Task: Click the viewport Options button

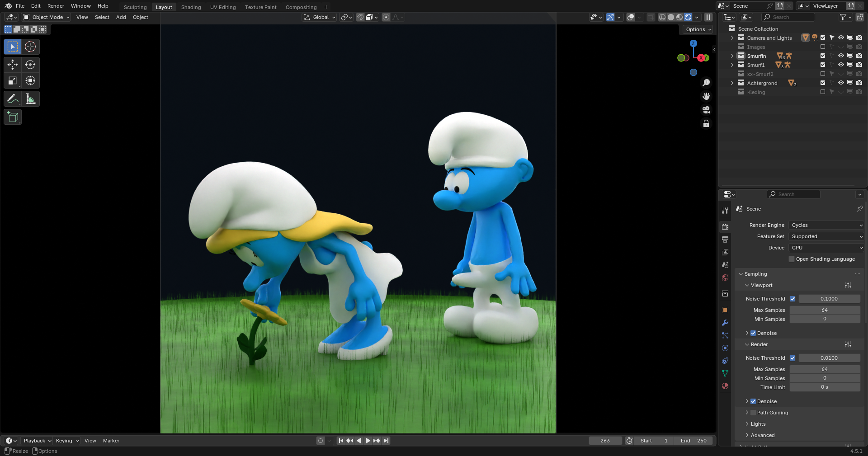Action: [x=698, y=29]
